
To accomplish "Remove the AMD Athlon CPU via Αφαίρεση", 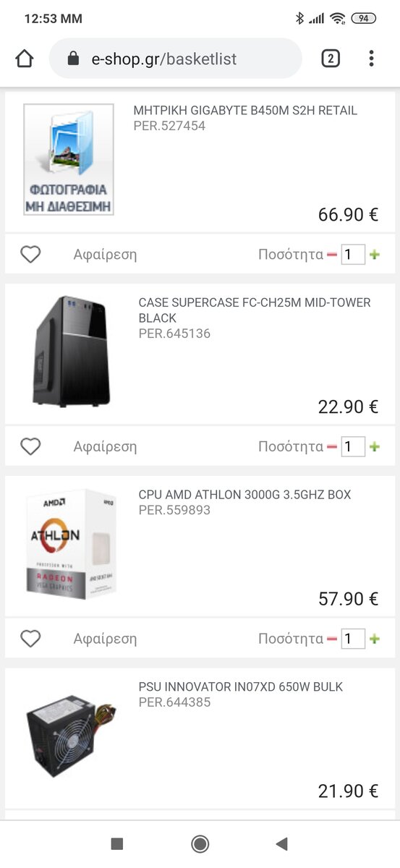I will [105, 639].
